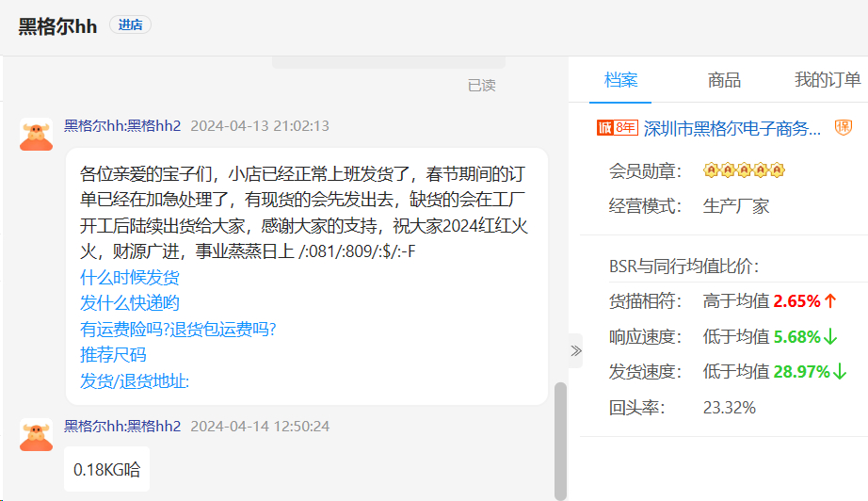Open the 我的订单 tab
868x501 pixels.
(828, 80)
